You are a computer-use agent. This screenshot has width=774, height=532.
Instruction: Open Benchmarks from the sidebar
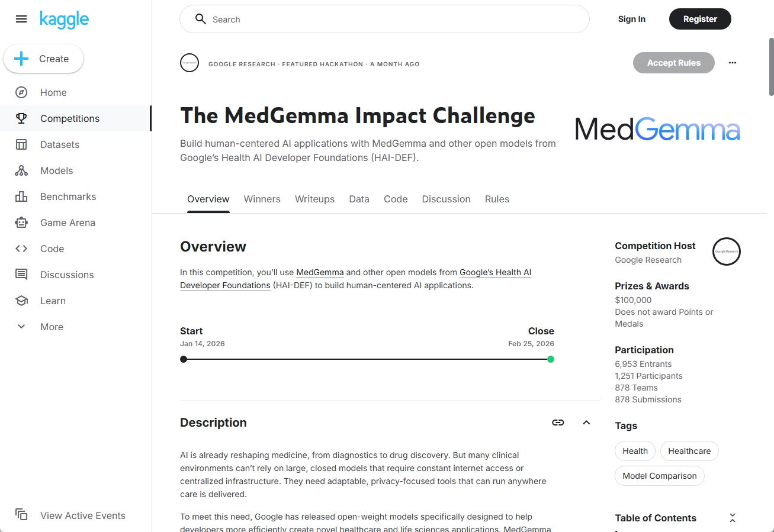(x=21, y=196)
